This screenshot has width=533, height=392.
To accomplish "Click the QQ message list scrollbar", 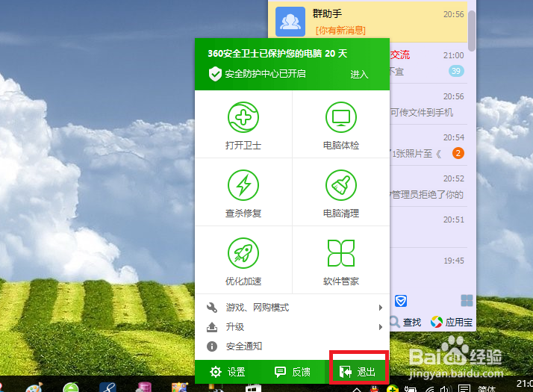I will [x=472, y=31].
